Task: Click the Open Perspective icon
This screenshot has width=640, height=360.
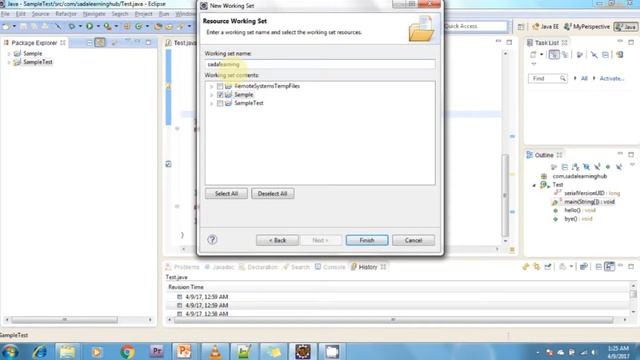Action: tap(521, 27)
